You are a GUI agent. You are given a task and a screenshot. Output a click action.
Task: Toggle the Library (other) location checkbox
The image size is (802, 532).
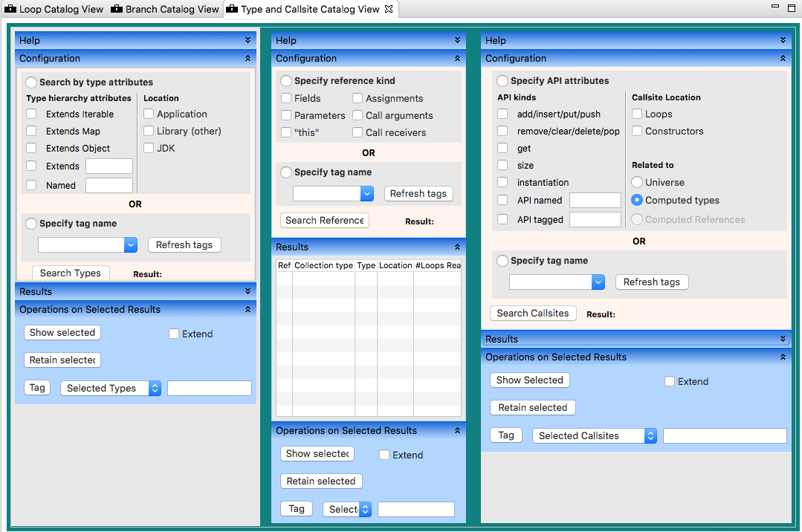tap(149, 131)
